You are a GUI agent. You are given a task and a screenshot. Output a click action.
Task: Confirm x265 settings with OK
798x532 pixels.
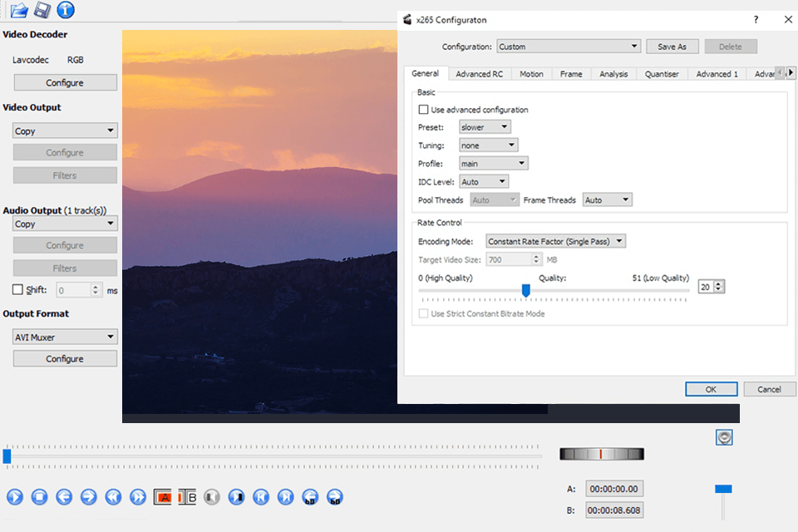711,389
